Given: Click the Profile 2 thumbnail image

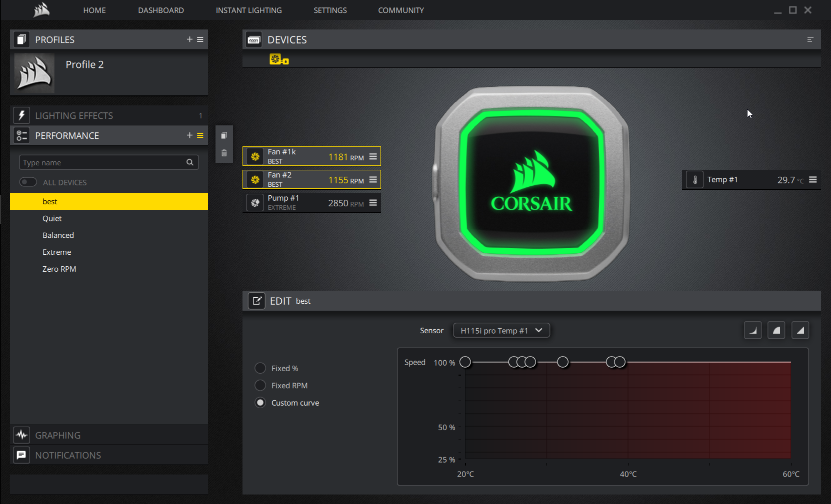Looking at the screenshot, I should (x=34, y=73).
